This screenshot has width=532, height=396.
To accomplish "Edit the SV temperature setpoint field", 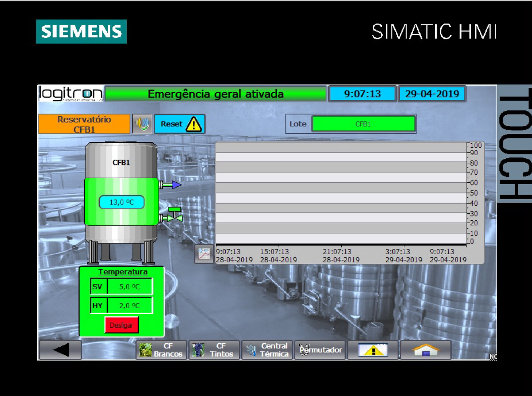I will [129, 287].
